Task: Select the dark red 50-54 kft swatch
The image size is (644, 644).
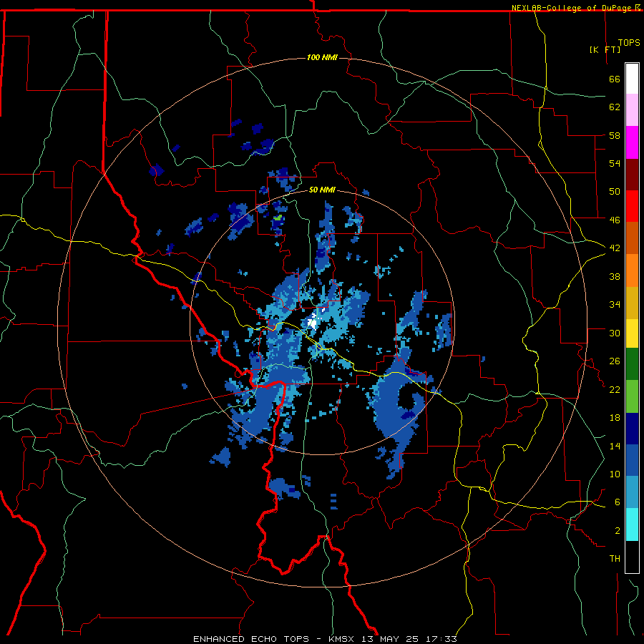Action: (x=632, y=175)
